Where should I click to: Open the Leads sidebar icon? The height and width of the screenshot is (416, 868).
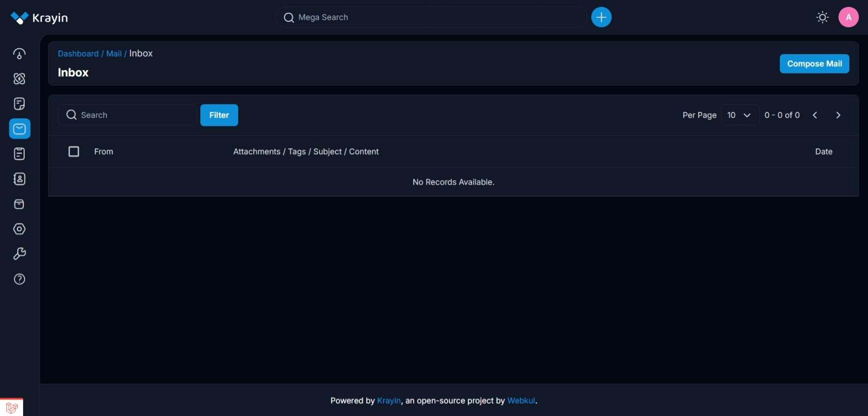tap(19, 79)
